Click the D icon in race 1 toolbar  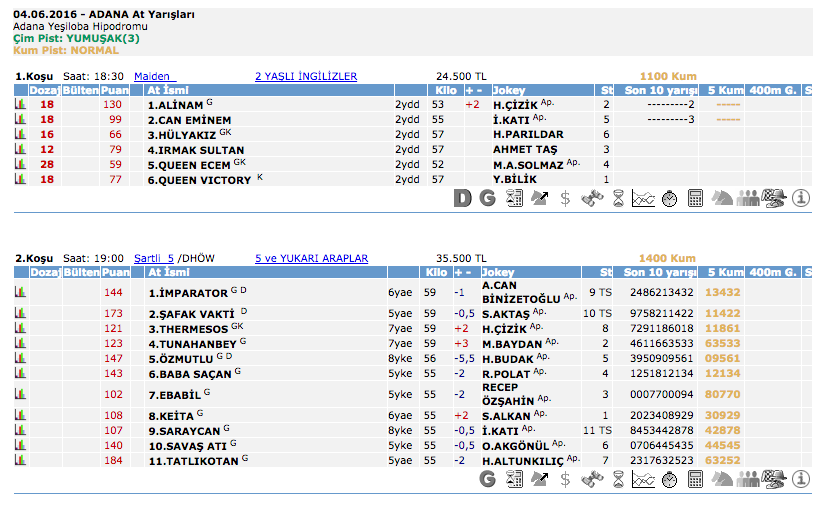462,198
